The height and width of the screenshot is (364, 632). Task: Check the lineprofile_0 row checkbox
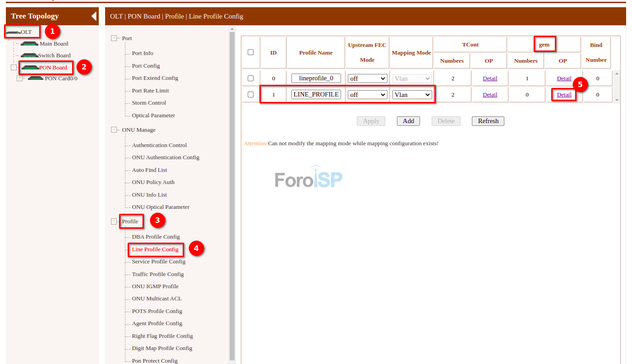(251, 78)
